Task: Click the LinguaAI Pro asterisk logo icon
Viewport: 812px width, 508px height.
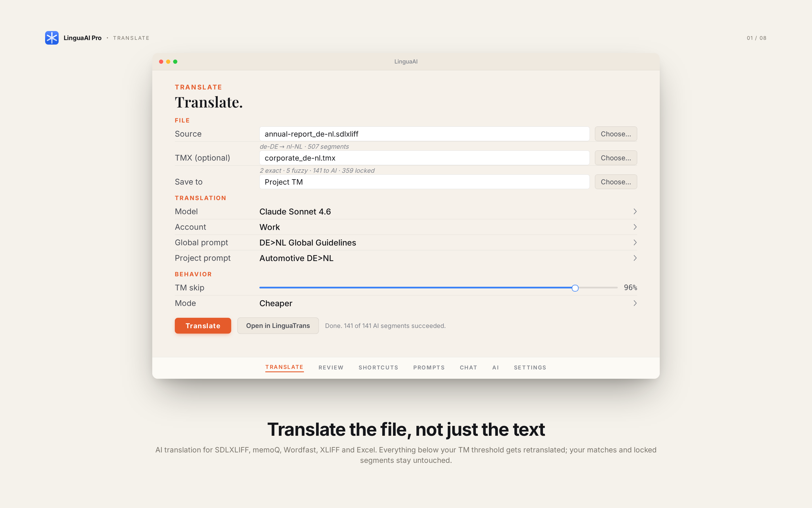Action: pos(52,38)
